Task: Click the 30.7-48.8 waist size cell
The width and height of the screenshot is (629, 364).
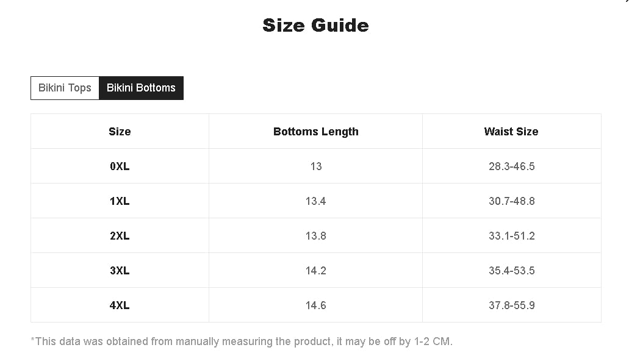Action: coord(511,201)
